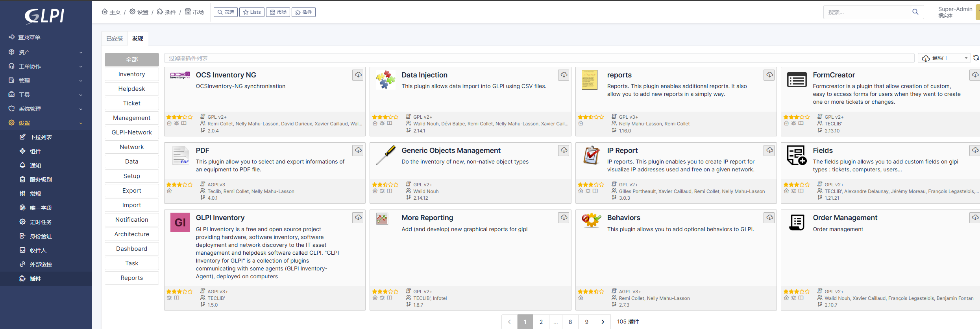
Task: Switch to the 已安装 tab
Action: pos(115,39)
